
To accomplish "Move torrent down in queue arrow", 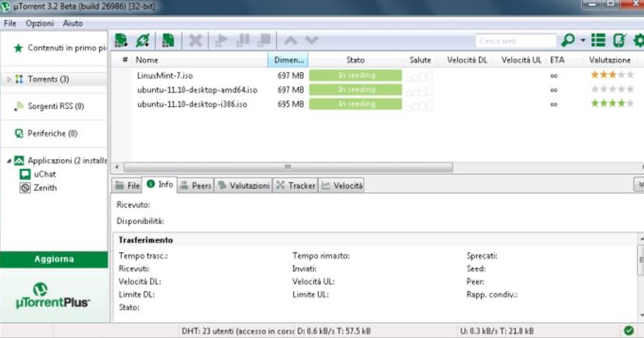I will (x=311, y=40).
